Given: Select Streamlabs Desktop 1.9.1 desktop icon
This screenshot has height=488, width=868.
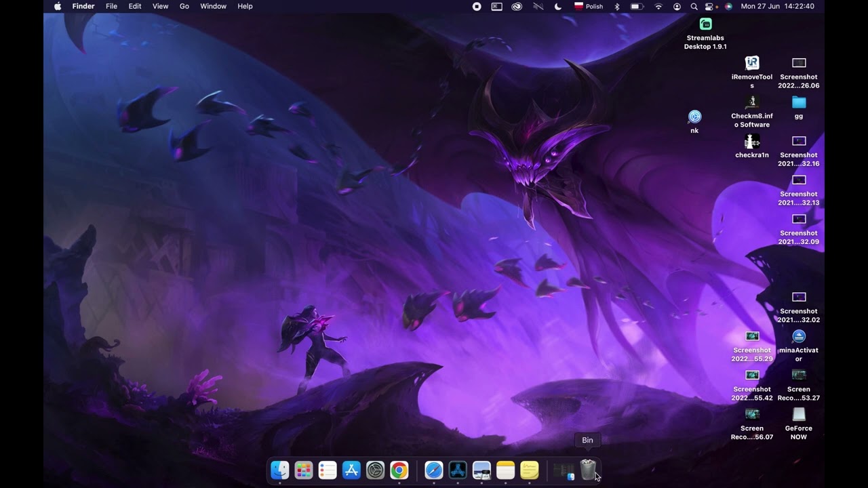Looking at the screenshot, I should tap(705, 24).
